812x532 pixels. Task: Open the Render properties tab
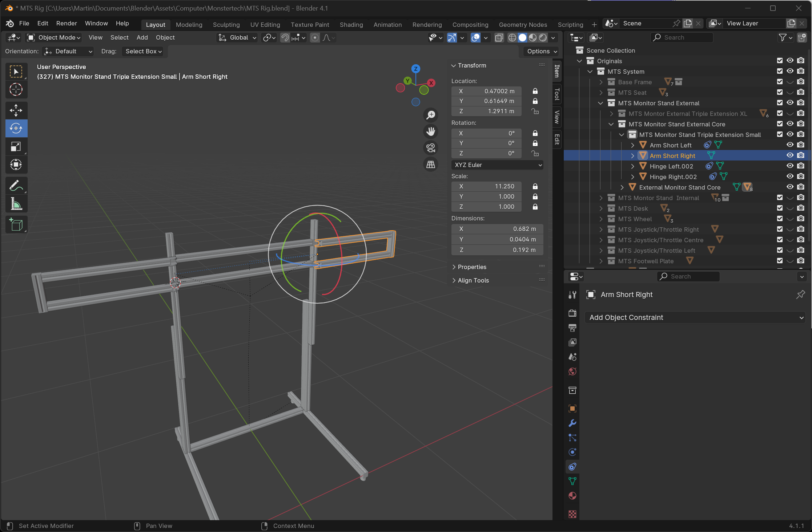tap(572, 313)
